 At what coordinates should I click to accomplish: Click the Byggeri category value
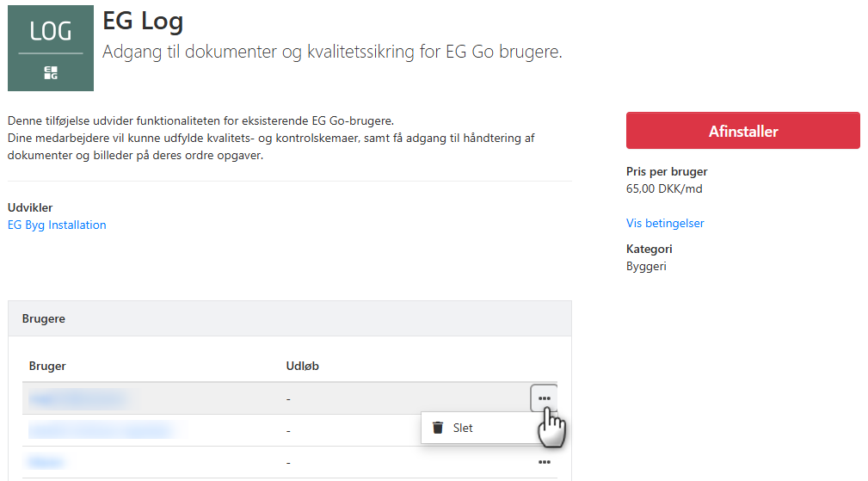click(x=646, y=266)
